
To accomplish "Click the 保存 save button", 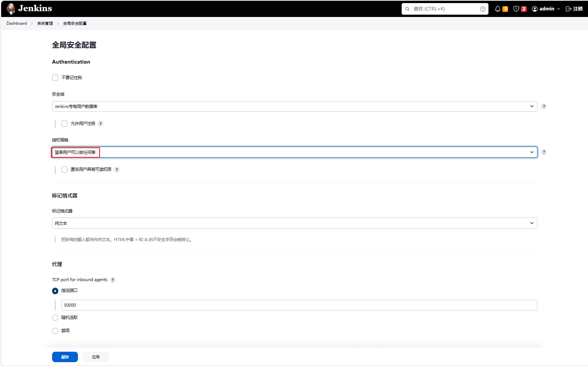I will click(x=65, y=357).
